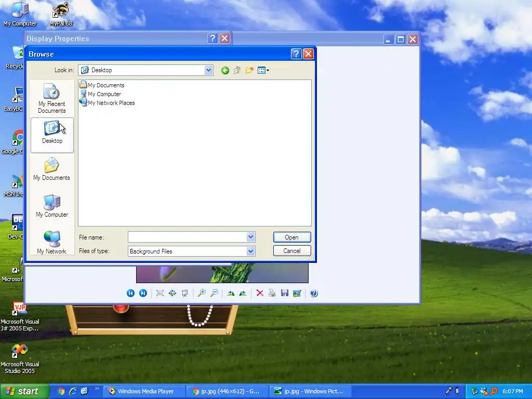Minimize the picture viewer window
Screen dimensions: 532x399
pyautogui.click(x=388, y=39)
